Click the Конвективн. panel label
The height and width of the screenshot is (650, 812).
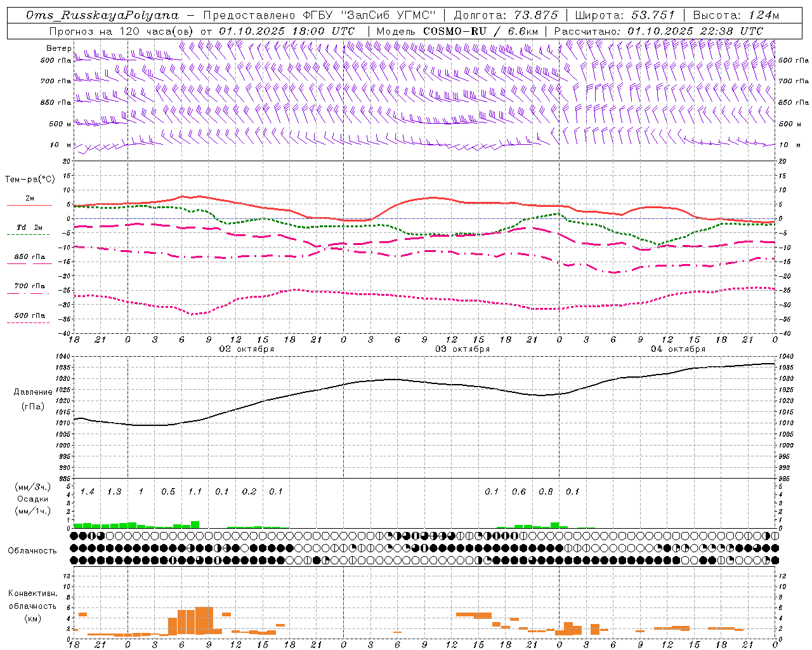coord(32,593)
